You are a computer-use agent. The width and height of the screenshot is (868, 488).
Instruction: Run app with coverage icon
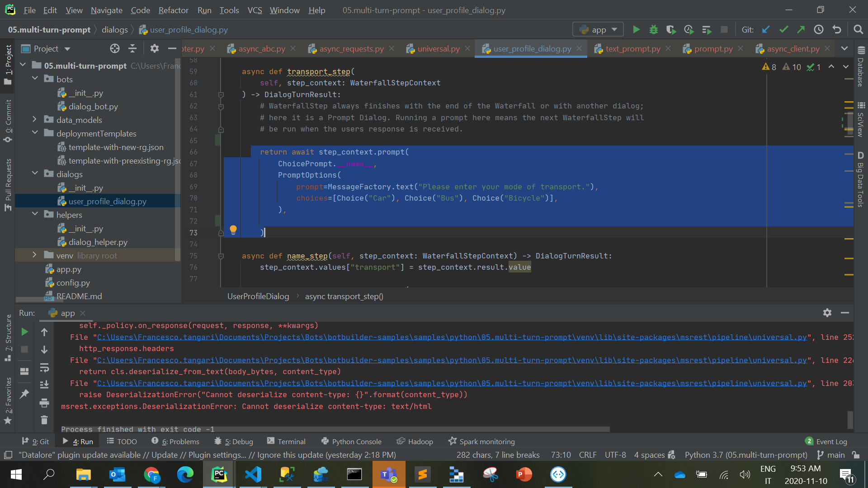coord(671,29)
